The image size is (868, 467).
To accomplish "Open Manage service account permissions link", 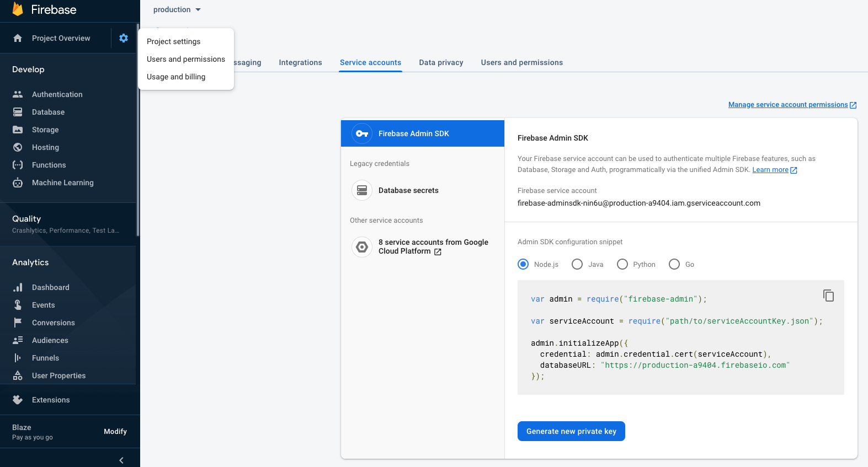I will point(788,105).
